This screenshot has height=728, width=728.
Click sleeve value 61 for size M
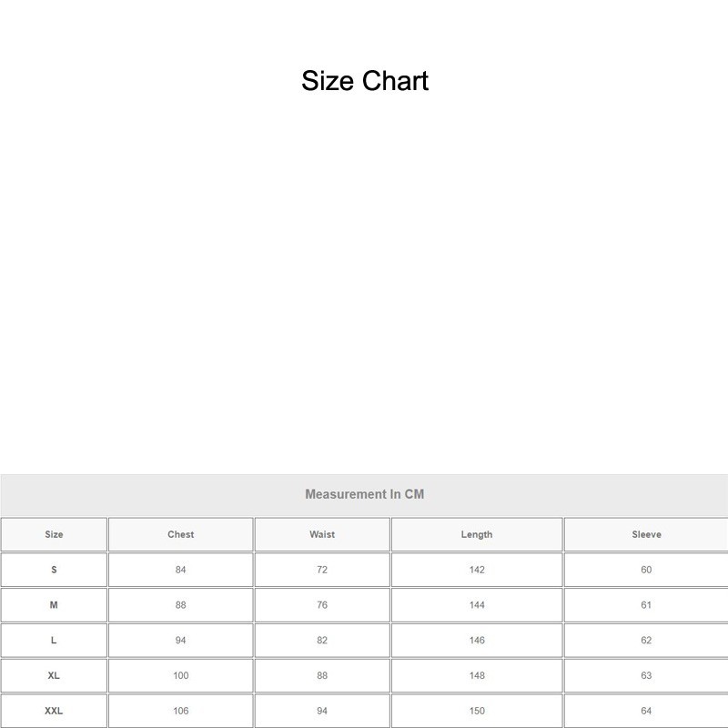[646, 605]
